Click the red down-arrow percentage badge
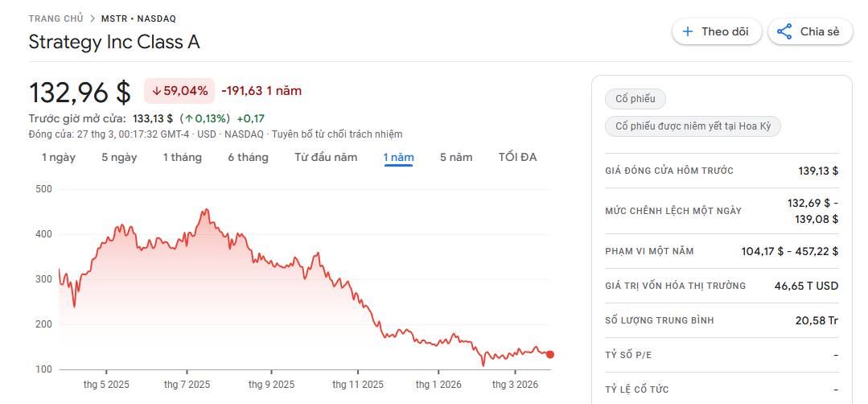Viewport: 868px width, 404px height. click(x=179, y=91)
